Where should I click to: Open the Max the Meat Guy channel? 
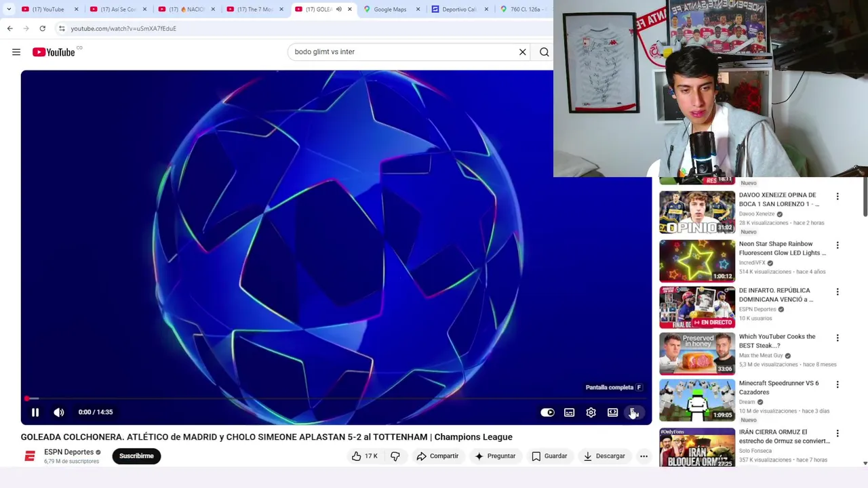coord(761,356)
